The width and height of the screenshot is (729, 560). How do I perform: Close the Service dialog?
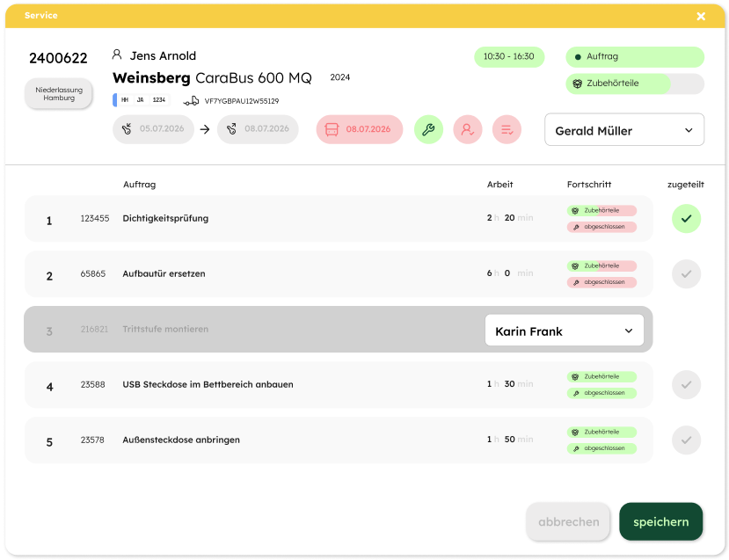[x=701, y=16]
